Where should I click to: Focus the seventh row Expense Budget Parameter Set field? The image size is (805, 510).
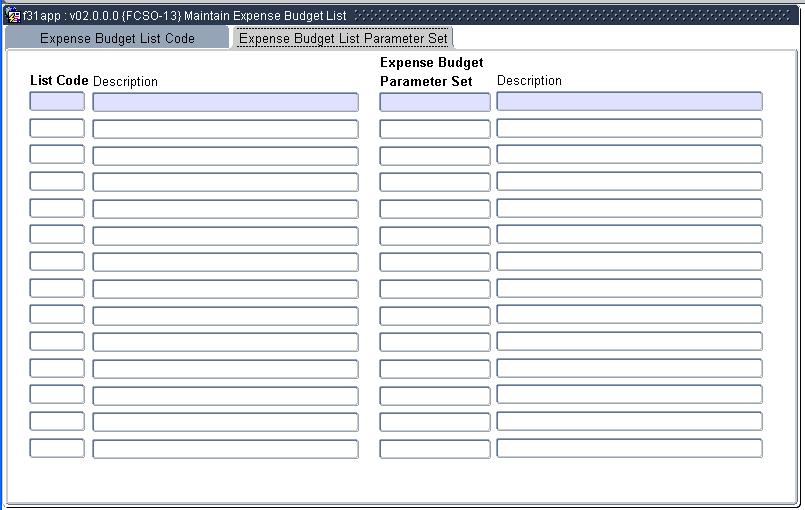(435, 262)
